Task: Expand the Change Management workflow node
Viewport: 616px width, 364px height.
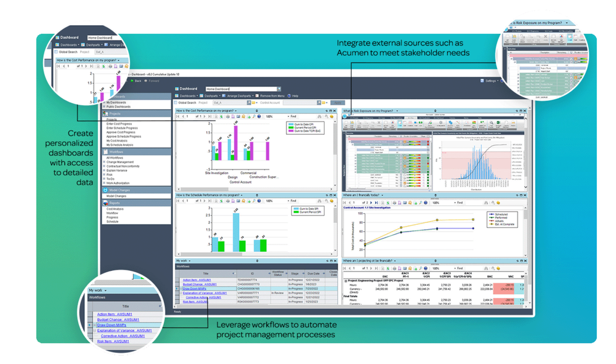Action: coord(104,162)
